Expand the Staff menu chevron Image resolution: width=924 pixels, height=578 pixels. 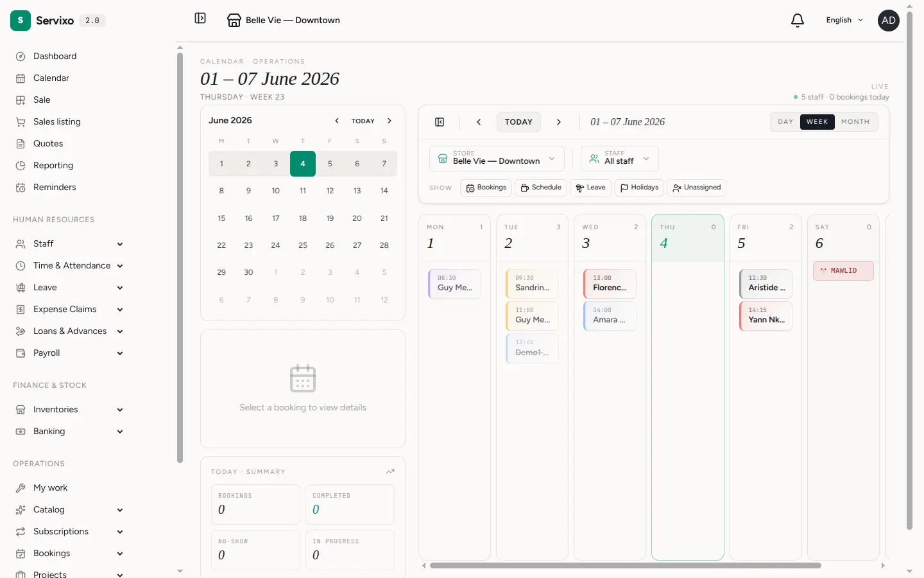(120, 244)
